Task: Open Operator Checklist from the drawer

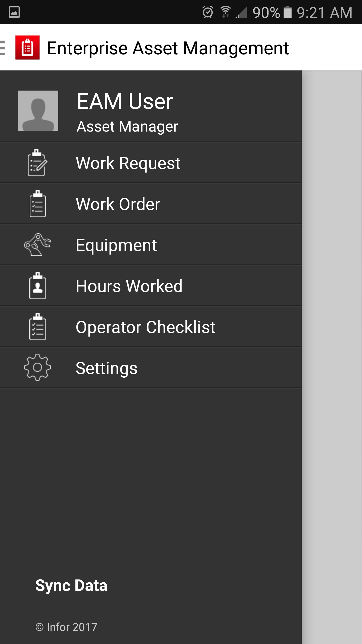Action: coord(145,327)
